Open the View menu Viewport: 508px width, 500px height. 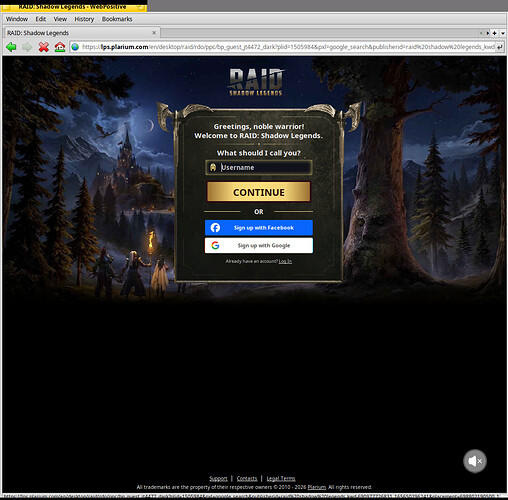pos(60,19)
